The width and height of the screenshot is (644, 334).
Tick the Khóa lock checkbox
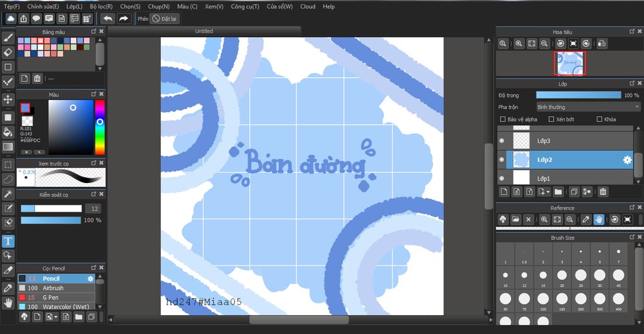pos(599,119)
